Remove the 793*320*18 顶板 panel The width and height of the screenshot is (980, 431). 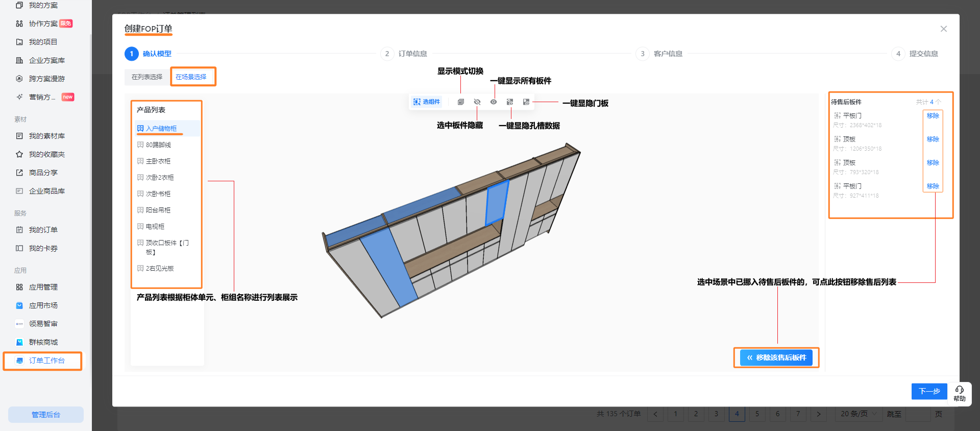coord(933,163)
